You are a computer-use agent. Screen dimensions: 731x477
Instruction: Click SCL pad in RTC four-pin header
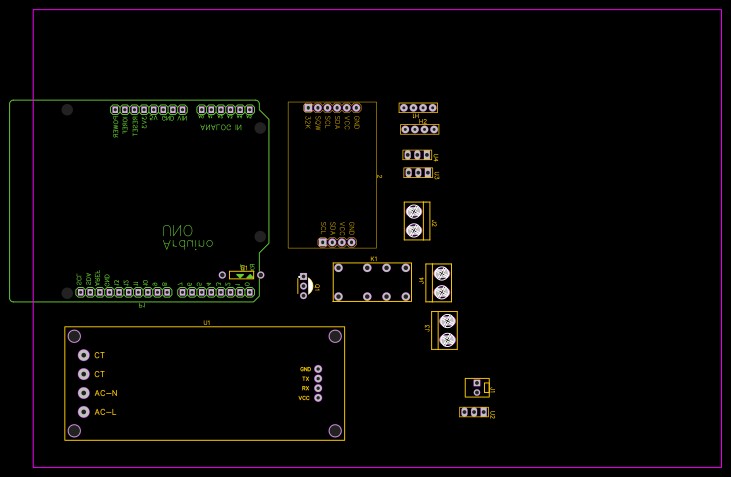[323, 242]
